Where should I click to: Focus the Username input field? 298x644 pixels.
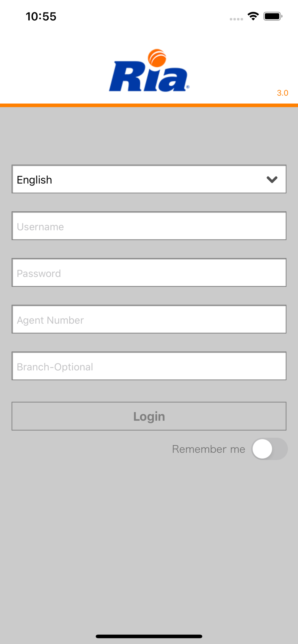[149, 226]
